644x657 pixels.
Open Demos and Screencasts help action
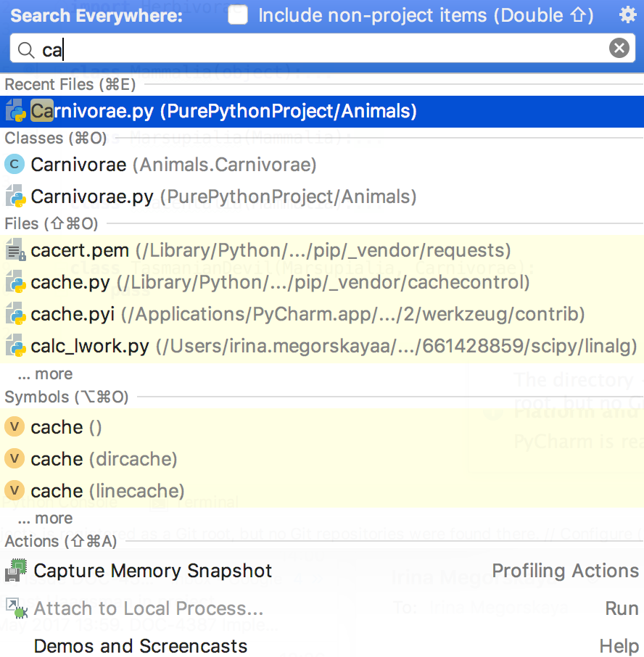point(141,646)
